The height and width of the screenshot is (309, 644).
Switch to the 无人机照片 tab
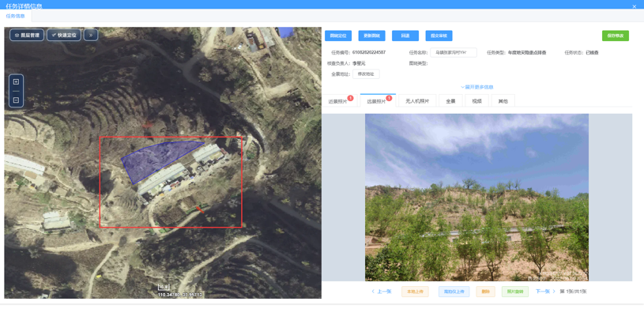[x=417, y=100]
